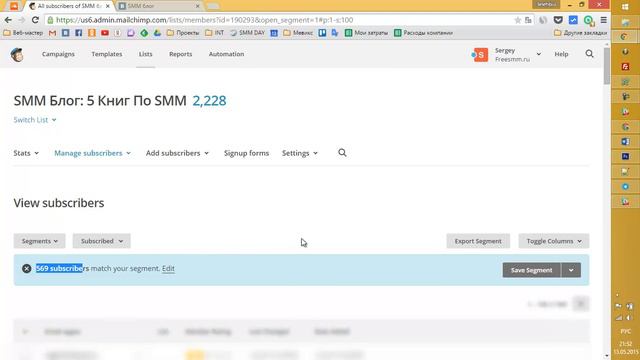640x360 pixels.
Task: Close the All subscribers tab
Action: (x=108, y=6)
